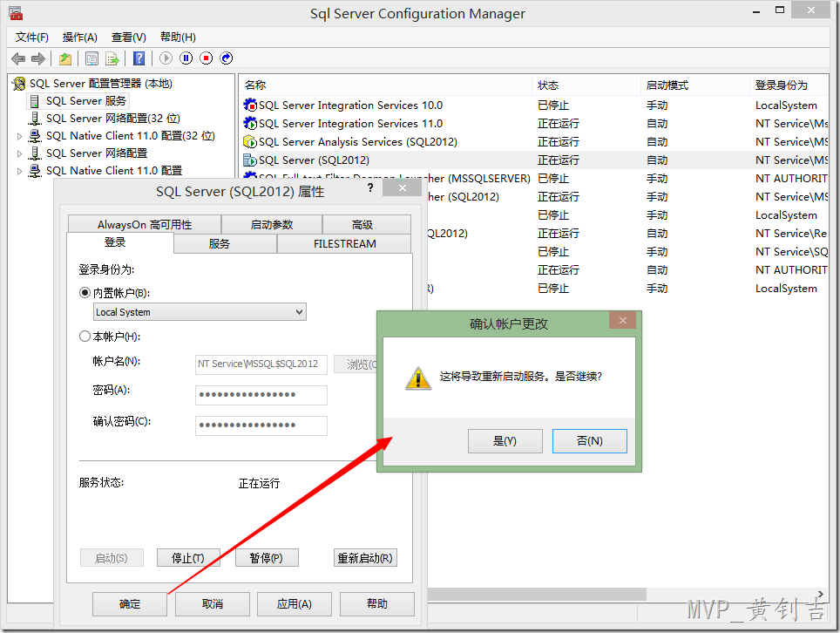Select the SQL Server (SQL2012) row text
Viewport: 840px width, 633px height.
(314, 160)
